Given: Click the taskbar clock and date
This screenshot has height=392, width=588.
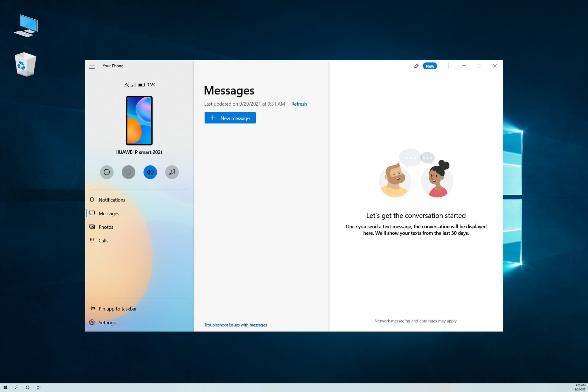Looking at the screenshot, I should coord(580,387).
